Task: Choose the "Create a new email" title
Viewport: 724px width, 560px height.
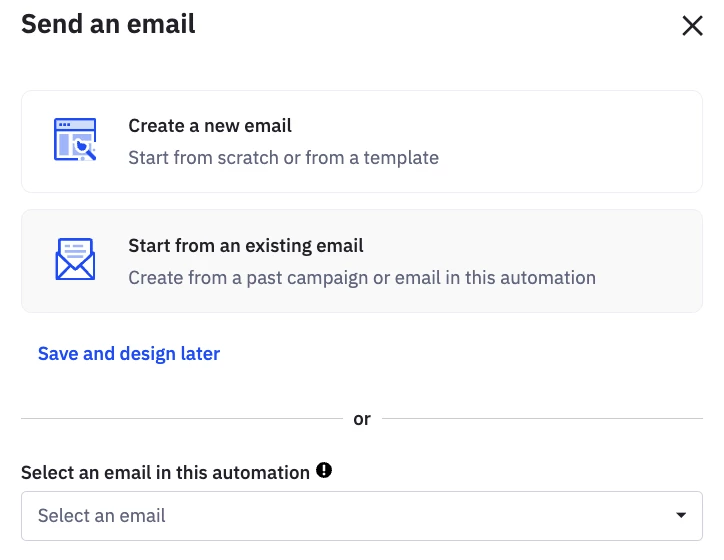Action: point(210,126)
